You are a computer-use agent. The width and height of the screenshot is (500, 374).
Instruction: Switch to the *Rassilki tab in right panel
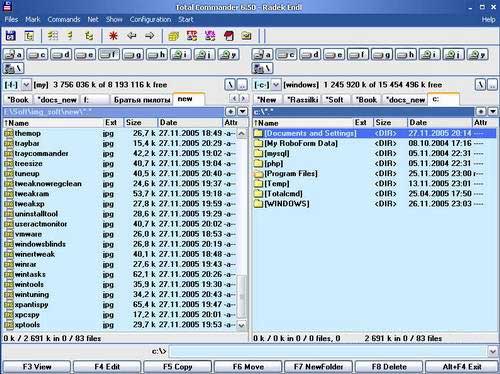(302, 100)
